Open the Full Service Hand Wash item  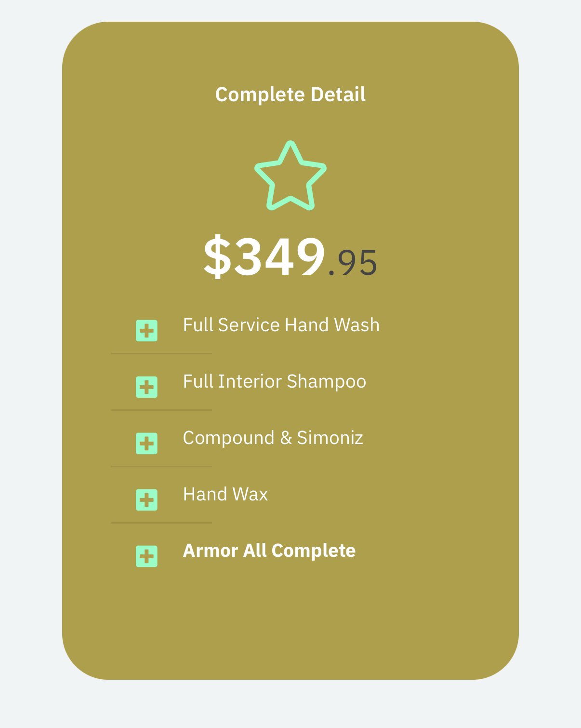pos(281,325)
